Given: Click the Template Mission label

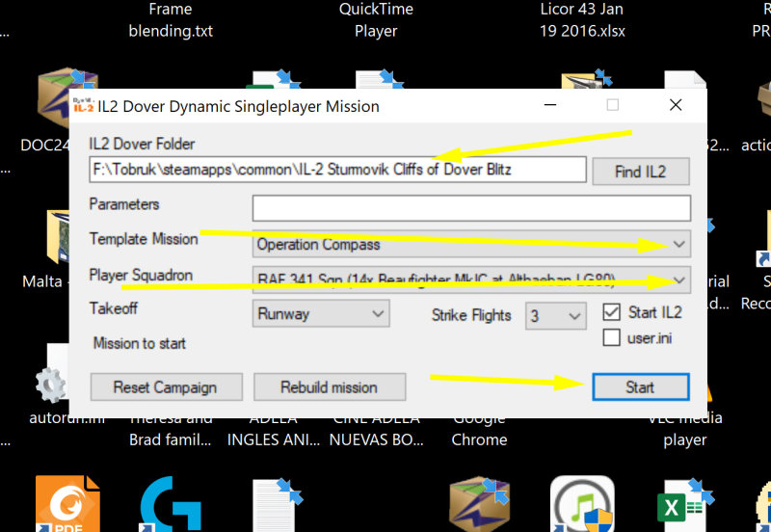Looking at the screenshot, I should pos(144,239).
